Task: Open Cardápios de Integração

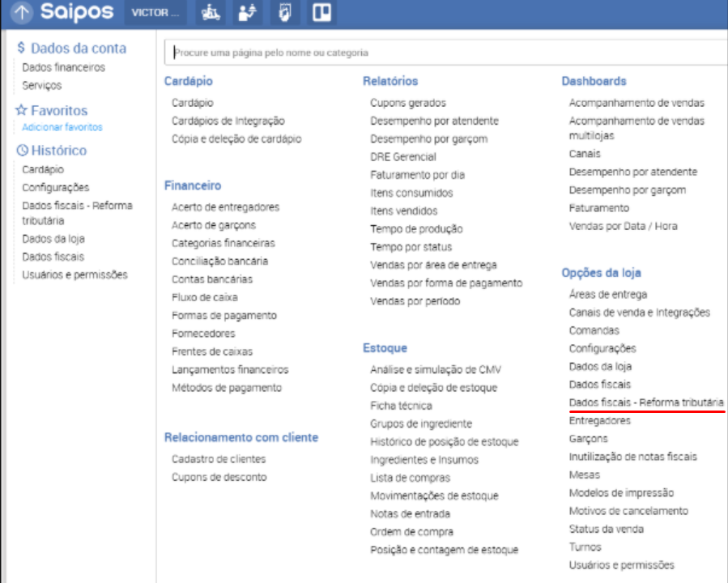Action: click(228, 121)
